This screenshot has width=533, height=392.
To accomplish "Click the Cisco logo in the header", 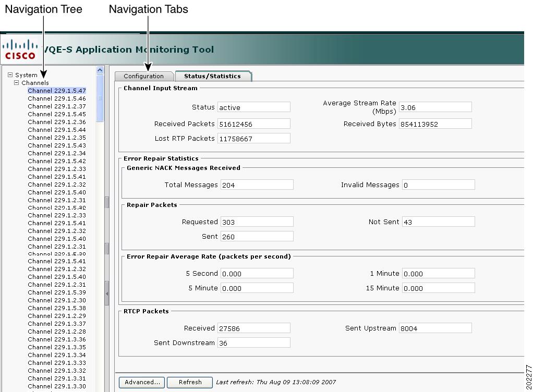I will tap(20, 50).
